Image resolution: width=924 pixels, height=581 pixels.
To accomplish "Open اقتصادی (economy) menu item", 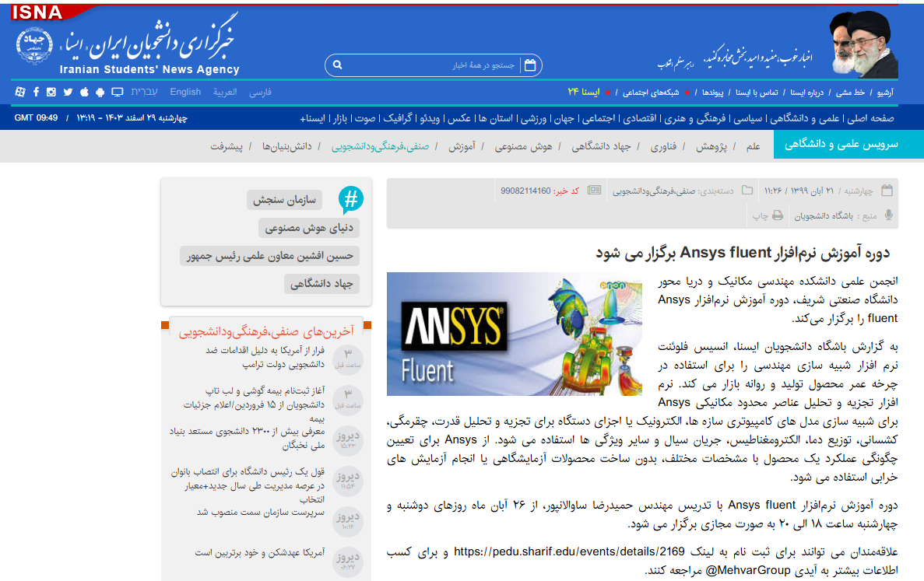I will click(x=639, y=118).
